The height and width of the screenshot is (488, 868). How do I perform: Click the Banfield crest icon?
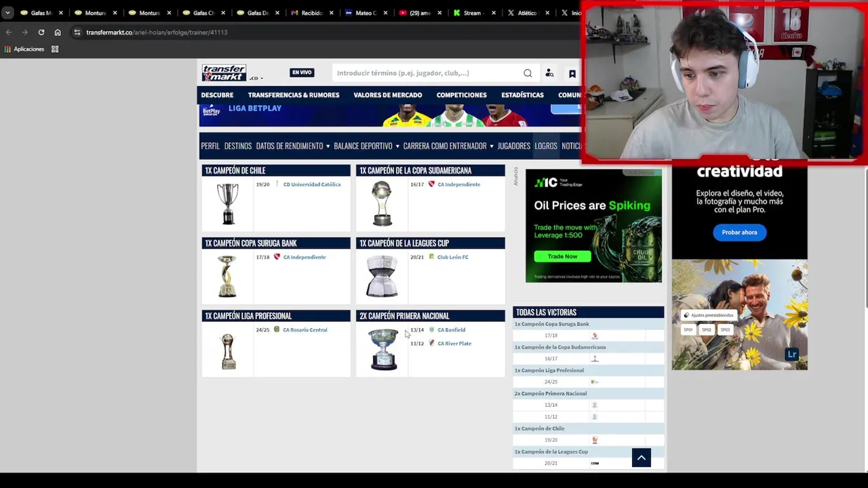431,330
